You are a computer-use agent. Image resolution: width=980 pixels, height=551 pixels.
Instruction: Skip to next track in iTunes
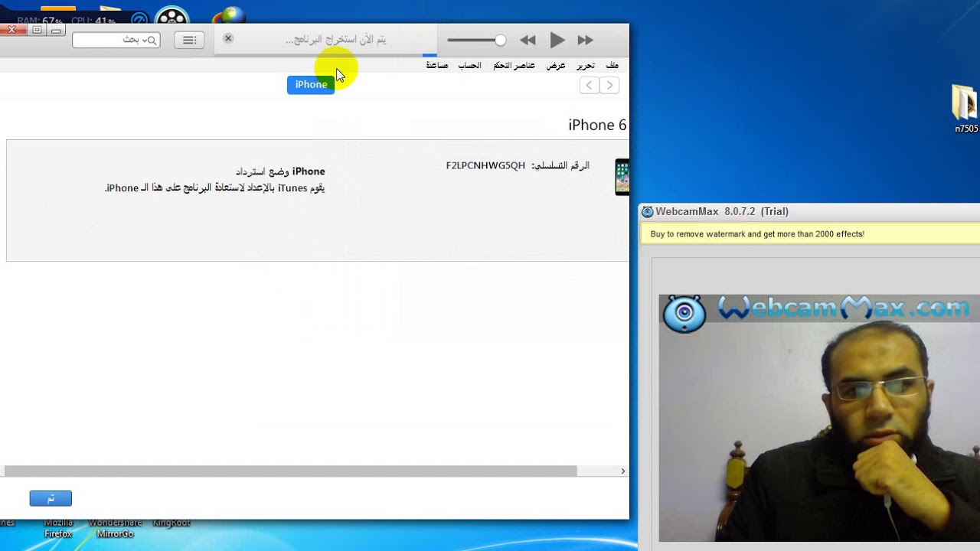[x=586, y=40]
